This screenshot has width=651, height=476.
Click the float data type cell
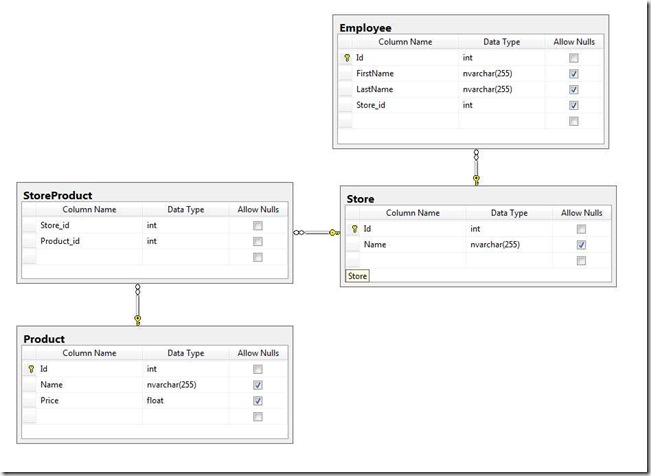[x=186, y=401]
